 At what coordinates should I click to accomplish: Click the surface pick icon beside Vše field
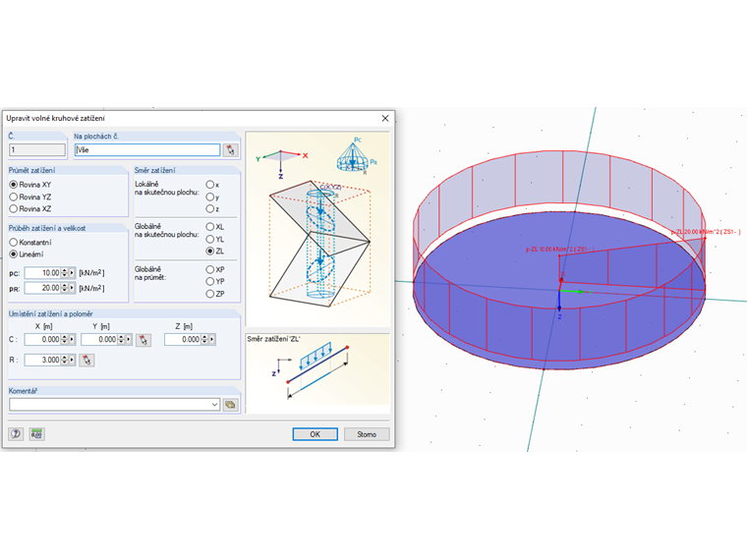coord(231,150)
